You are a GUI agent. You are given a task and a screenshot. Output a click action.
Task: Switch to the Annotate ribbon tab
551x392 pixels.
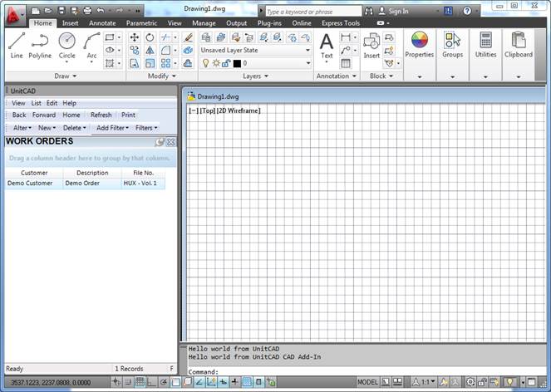click(x=102, y=23)
